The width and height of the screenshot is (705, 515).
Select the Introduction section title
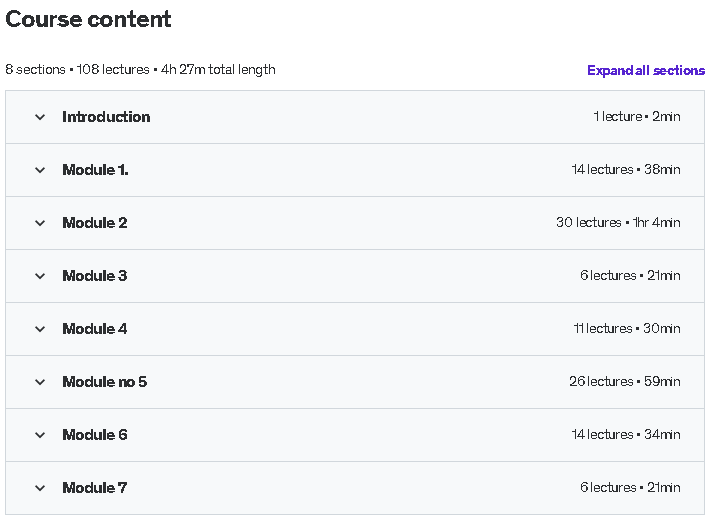pos(106,117)
